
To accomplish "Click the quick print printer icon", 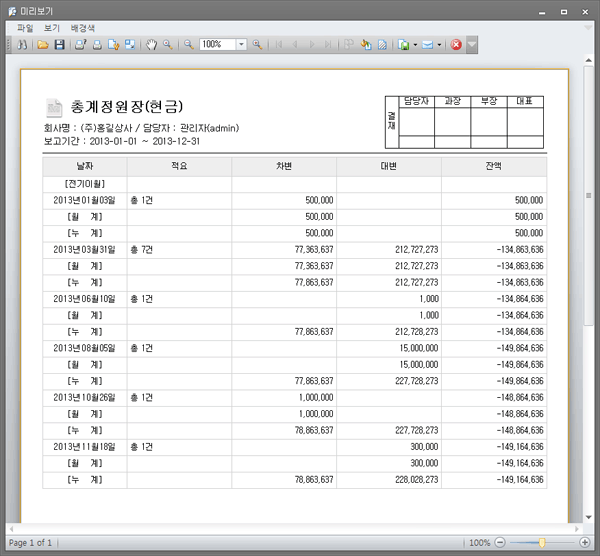I will (x=97, y=45).
